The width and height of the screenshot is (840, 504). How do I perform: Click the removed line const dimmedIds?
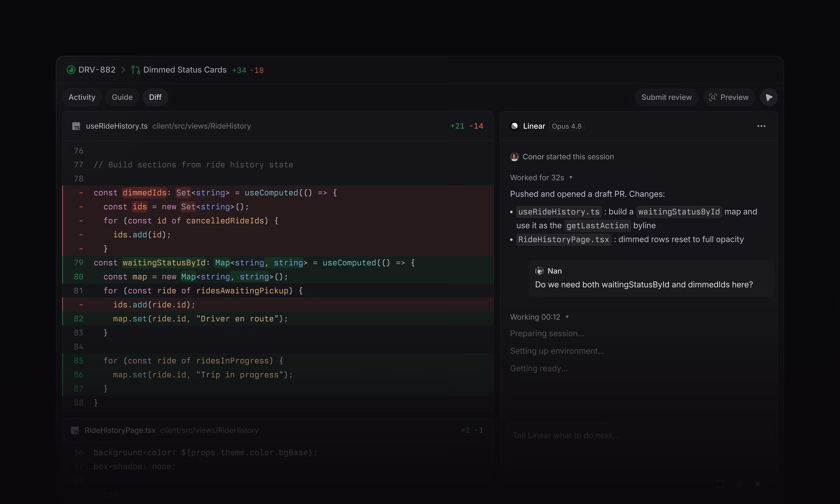point(278,193)
